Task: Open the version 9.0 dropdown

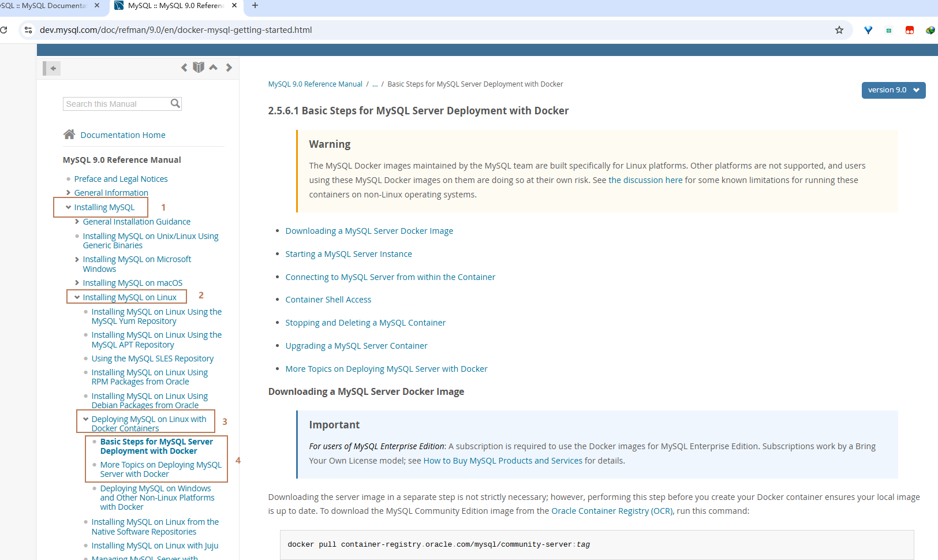Action: [894, 90]
